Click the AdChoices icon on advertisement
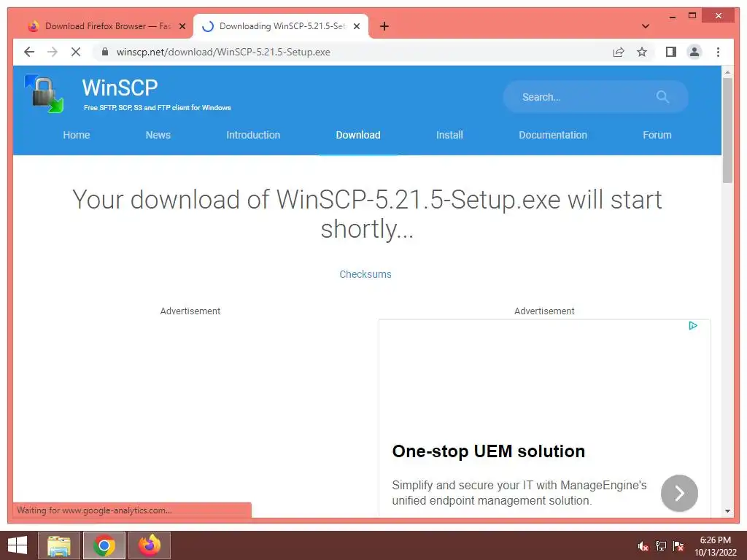 tap(693, 325)
